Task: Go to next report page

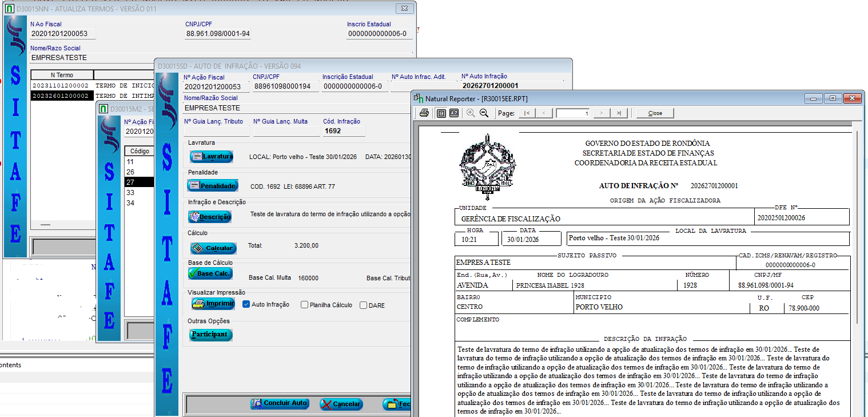Action: (601, 113)
